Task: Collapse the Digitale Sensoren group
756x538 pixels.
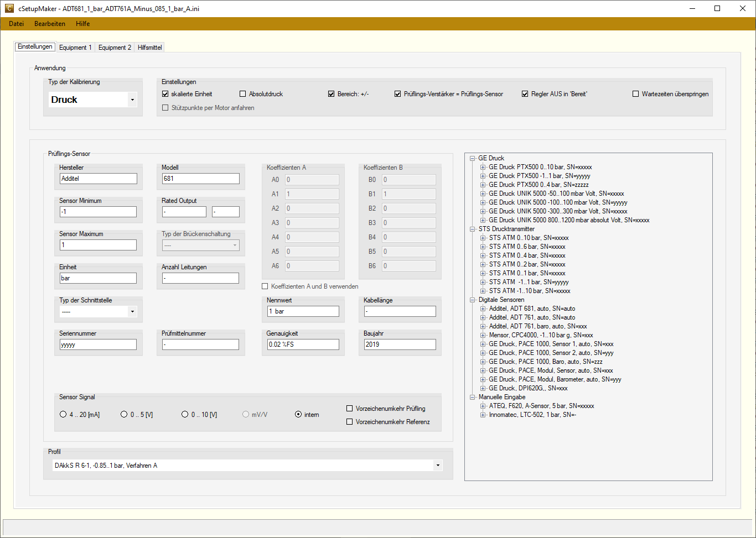Action: point(473,300)
